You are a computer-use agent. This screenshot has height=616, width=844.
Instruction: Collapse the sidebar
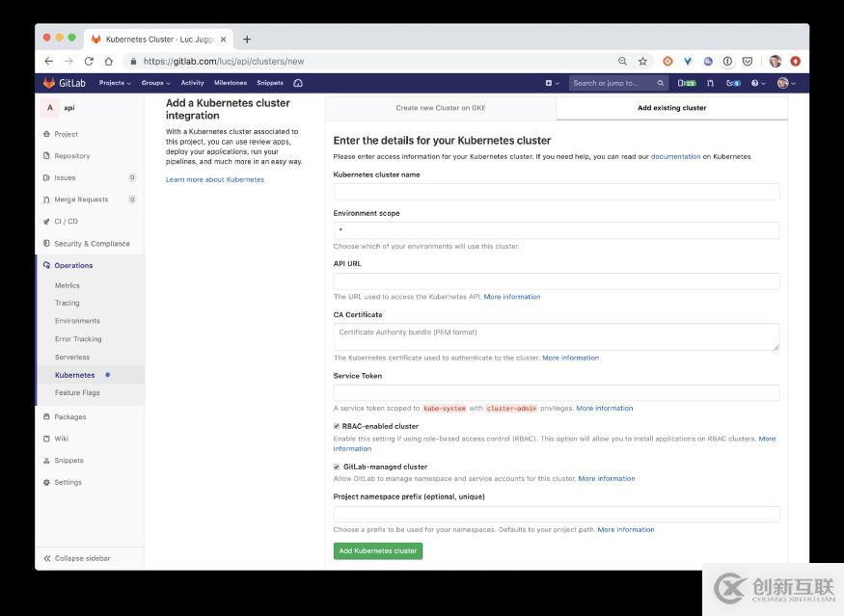(77, 558)
